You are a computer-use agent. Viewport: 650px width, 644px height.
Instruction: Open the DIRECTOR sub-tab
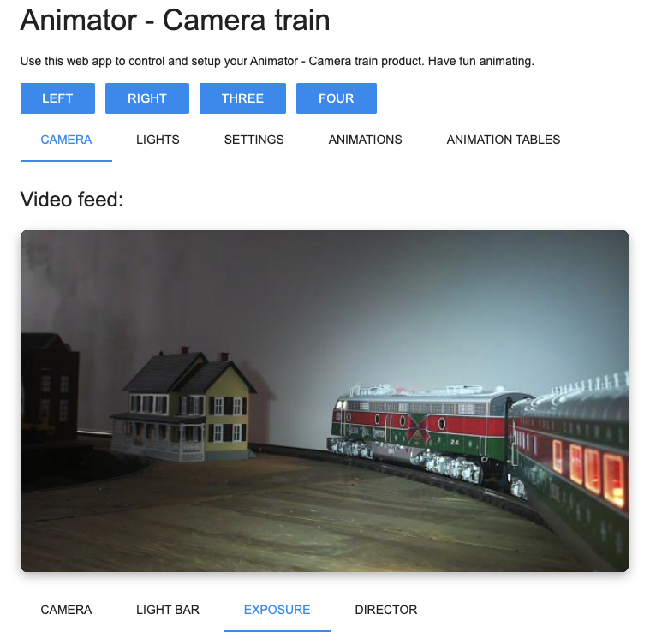tap(386, 610)
